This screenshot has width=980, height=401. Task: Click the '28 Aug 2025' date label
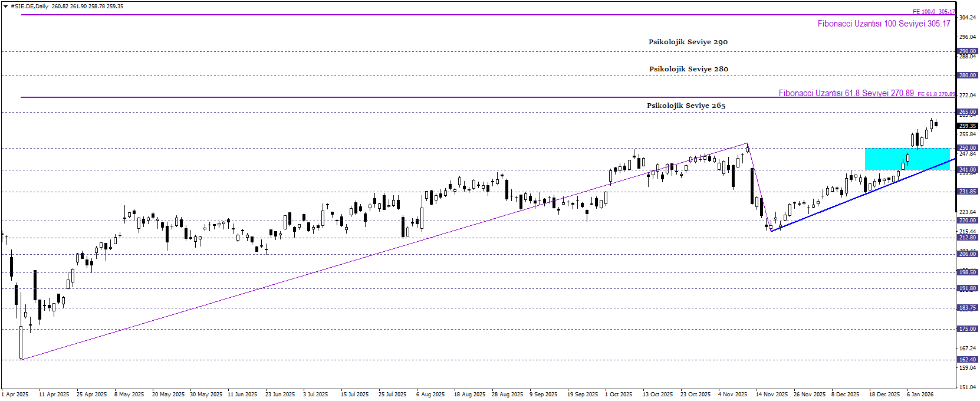click(x=507, y=395)
